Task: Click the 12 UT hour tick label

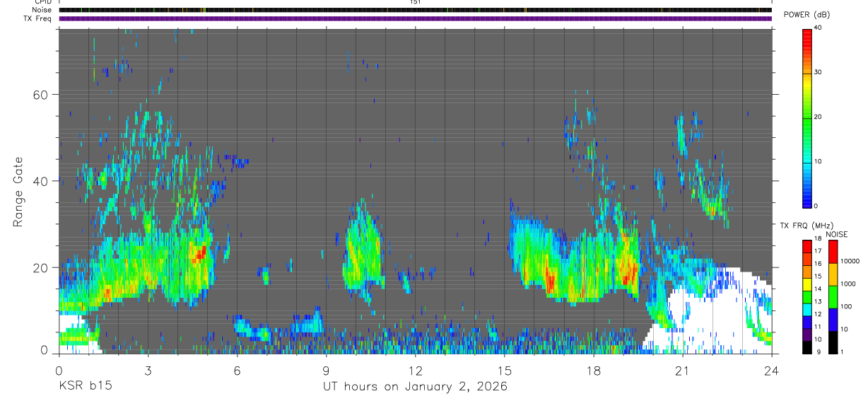Action: [x=416, y=371]
